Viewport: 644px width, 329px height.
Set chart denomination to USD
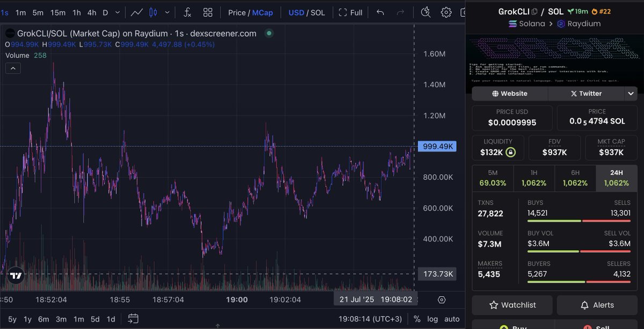point(296,13)
